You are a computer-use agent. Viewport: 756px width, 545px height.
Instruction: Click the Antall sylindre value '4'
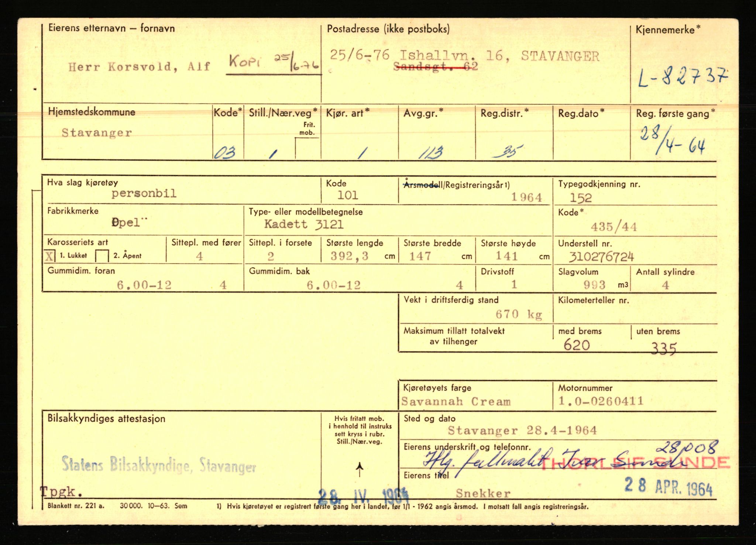point(666,285)
